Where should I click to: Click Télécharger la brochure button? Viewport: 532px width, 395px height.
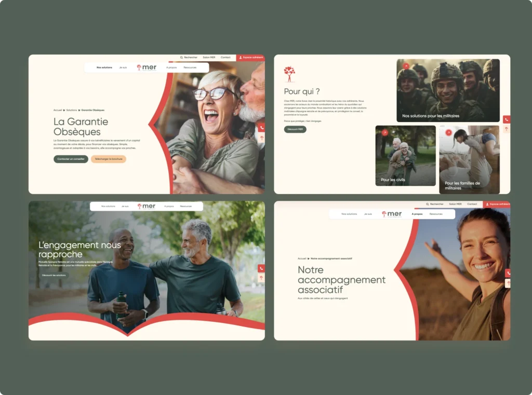(x=108, y=159)
